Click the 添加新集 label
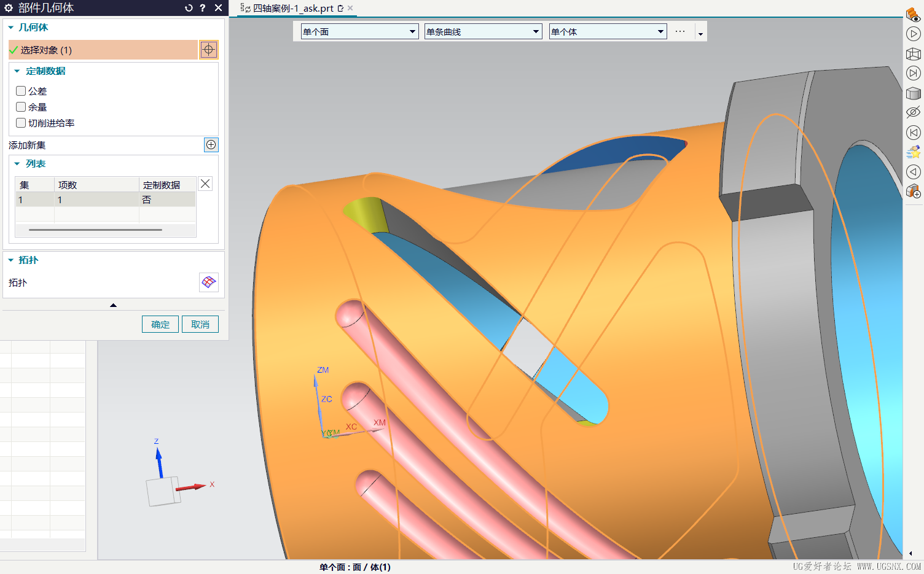The width and height of the screenshot is (924, 574). coord(27,145)
